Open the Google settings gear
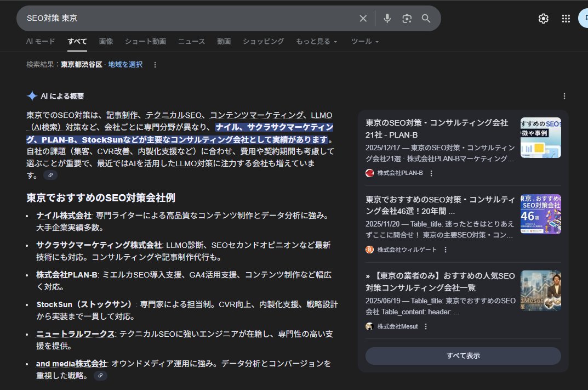The width and height of the screenshot is (588, 390). coord(543,18)
